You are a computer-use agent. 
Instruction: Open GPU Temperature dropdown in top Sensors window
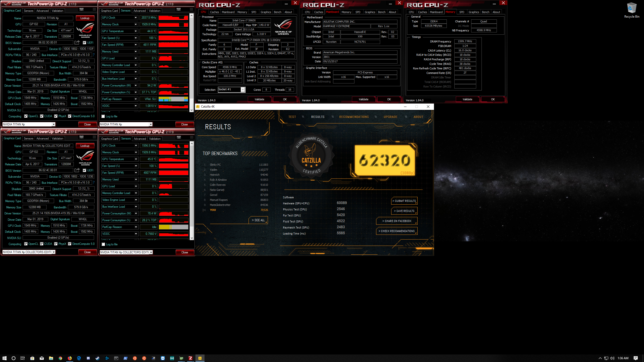pyautogui.click(x=136, y=31)
